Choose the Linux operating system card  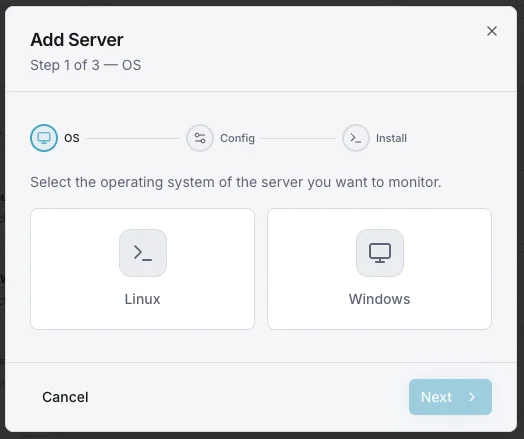tap(142, 269)
